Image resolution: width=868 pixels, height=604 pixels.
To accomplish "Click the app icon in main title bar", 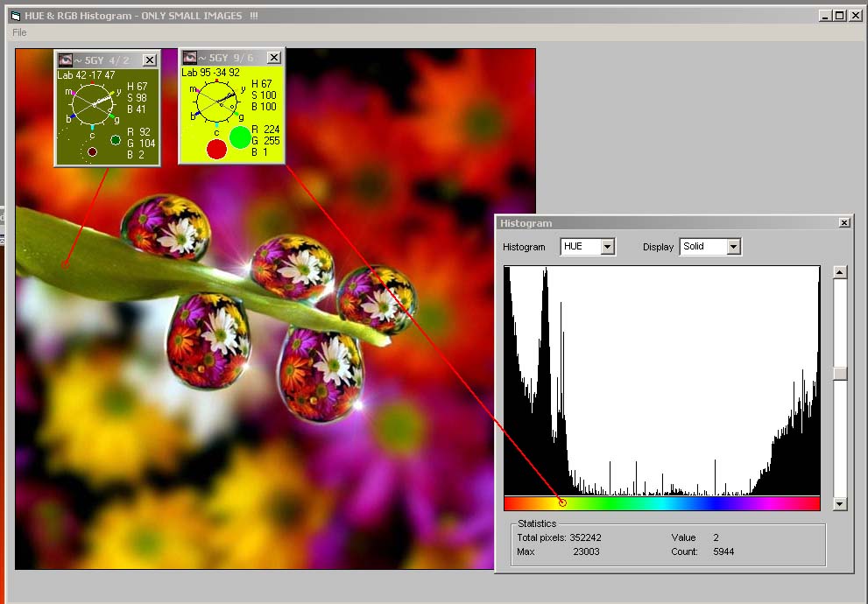I will [x=15, y=16].
